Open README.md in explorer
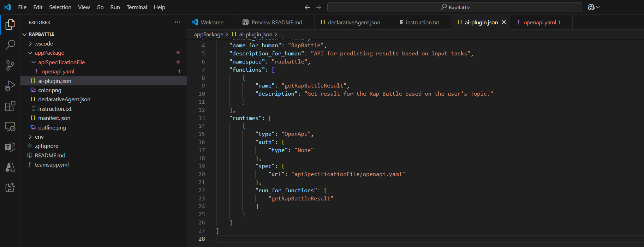This screenshot has height=247, width=644. [x=103, y=155]
